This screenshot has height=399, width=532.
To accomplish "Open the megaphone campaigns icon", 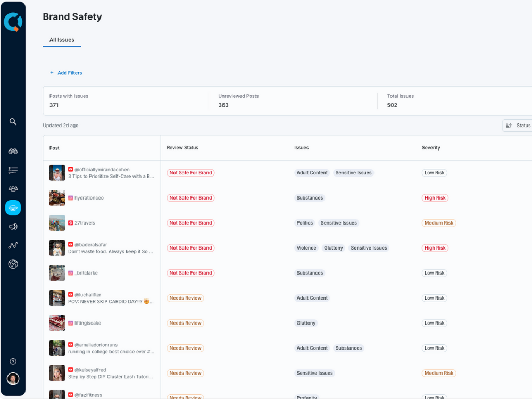I will (x=13, y=227).
